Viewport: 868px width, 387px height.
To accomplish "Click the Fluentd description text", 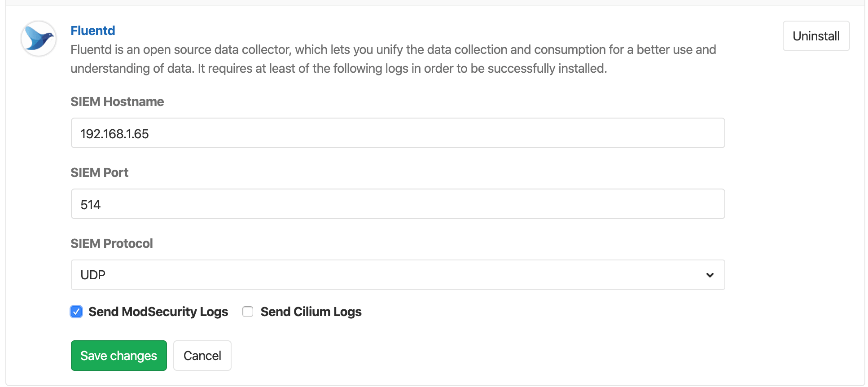I will click(393, 59).
